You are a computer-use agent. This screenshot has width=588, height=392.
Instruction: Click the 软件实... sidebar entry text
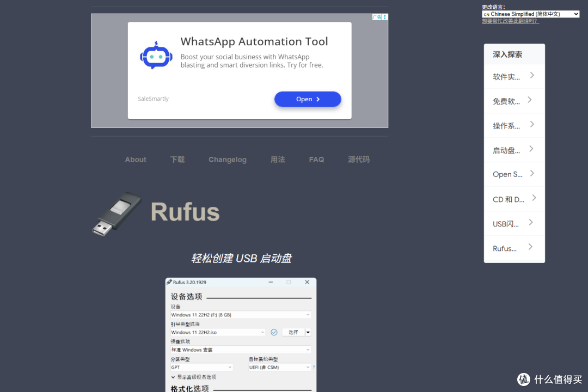coord(506,77)
